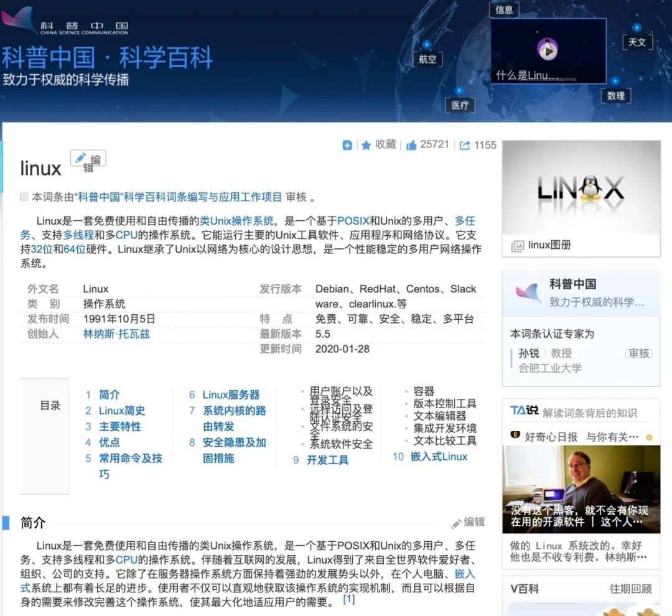Open the CPU link in the 简介 paragraph
The width and height of the screenshot is (672, 616).
coord(126,560)
